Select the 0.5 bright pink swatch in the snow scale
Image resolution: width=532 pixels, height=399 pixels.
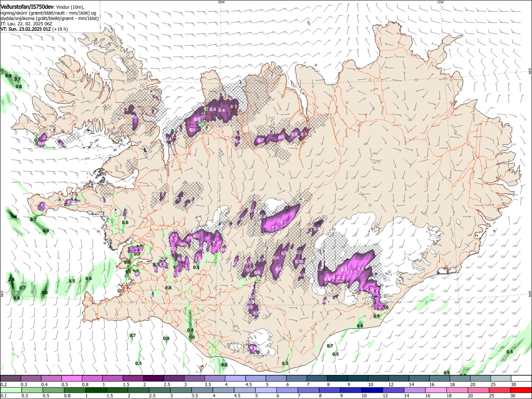click(x=71, y=378)
